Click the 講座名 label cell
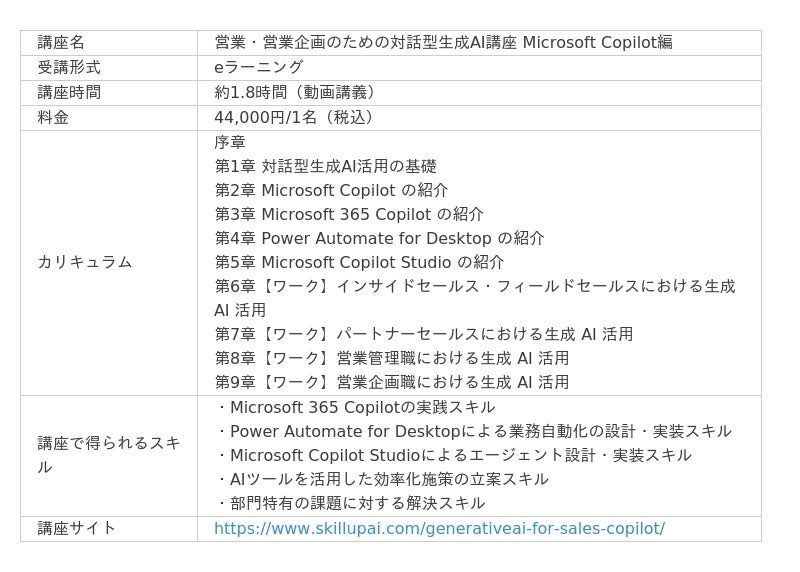Viewport: 800px width, 572px height. pyautogui.click(x=109, y=43)
